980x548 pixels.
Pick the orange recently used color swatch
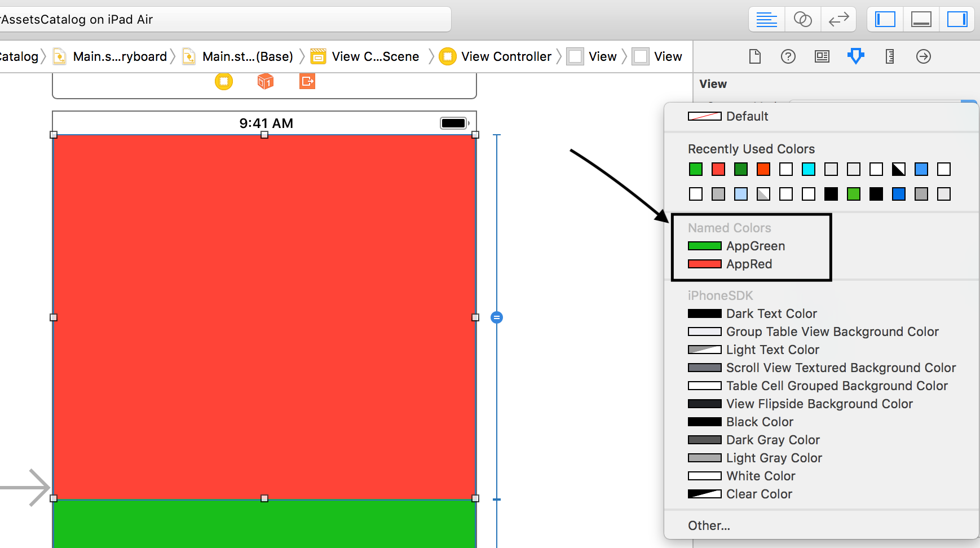pos(763,169)
